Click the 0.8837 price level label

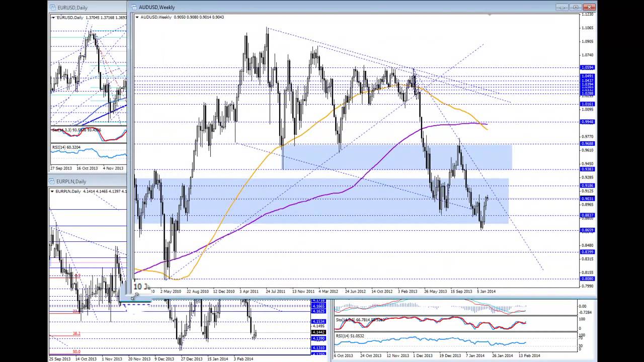[587, 215]
